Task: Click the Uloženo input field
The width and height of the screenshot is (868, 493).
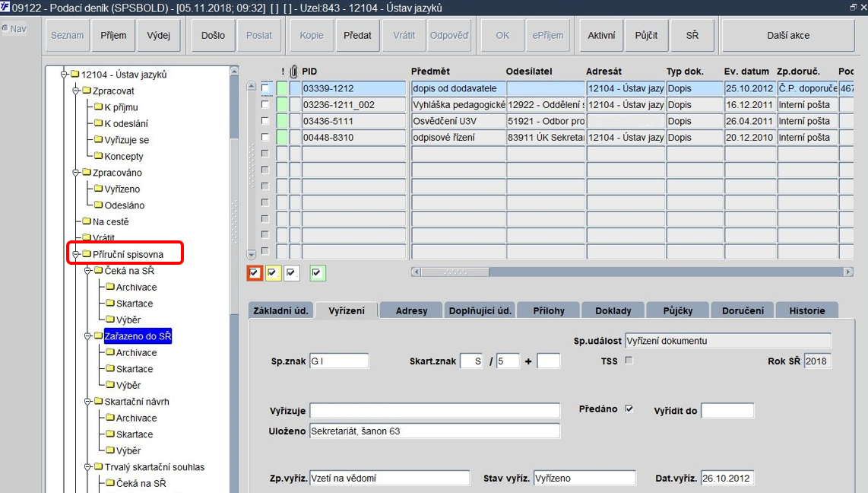Action: (435, 431)
